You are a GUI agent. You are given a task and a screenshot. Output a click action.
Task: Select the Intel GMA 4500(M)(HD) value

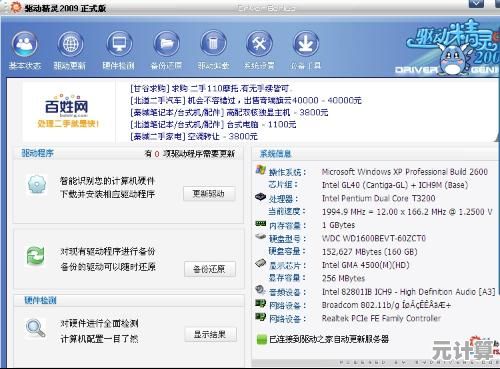click(366, 265)
